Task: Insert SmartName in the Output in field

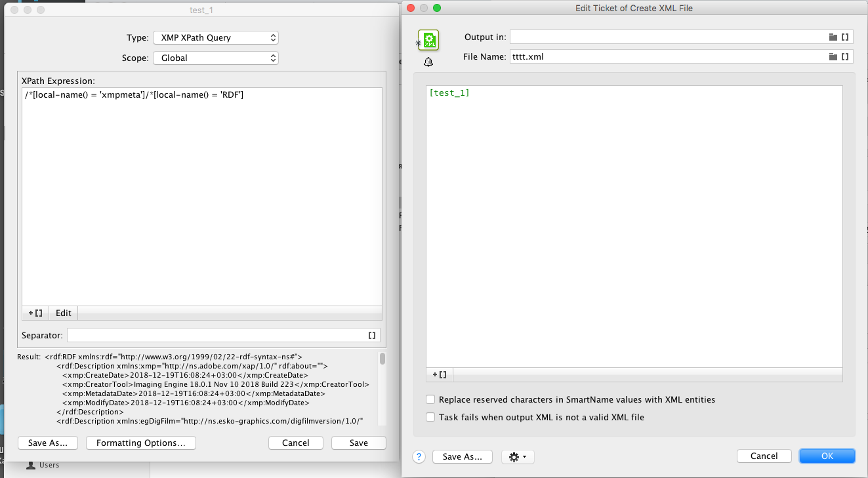Action: tap(845, 37)
